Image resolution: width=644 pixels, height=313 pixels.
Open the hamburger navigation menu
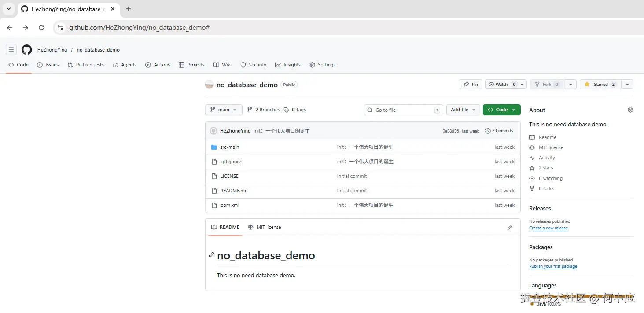(11, 50)
